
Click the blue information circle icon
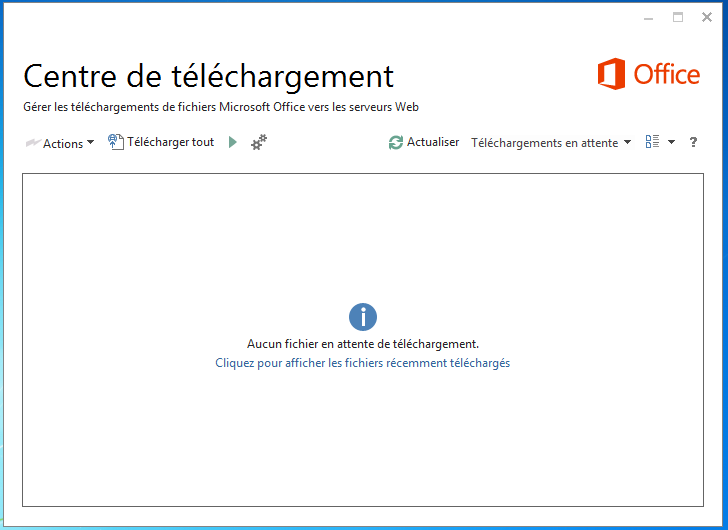pyautogui.click(x=363, y=317)
